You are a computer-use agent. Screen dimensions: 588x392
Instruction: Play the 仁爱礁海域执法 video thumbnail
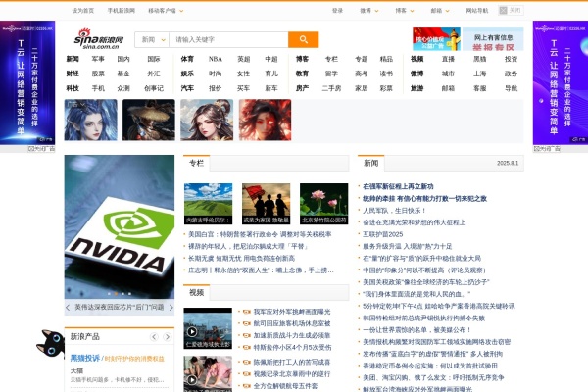click(x=208, y=328)
